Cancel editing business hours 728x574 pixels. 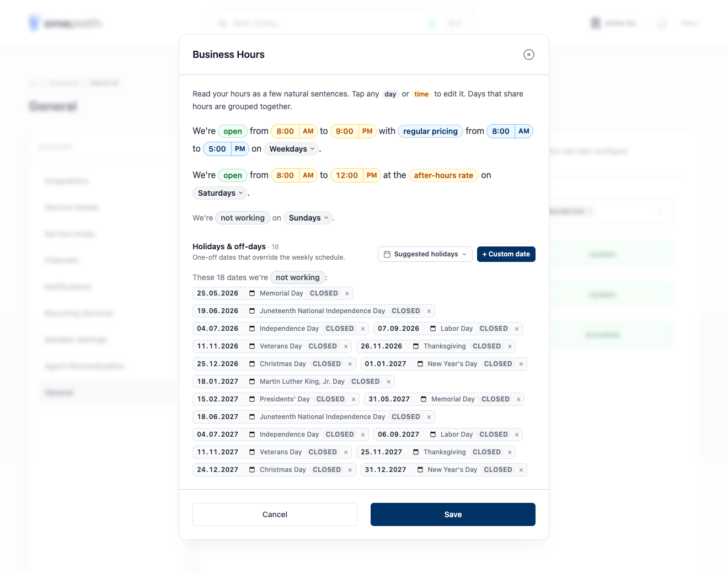click(275, 514)
